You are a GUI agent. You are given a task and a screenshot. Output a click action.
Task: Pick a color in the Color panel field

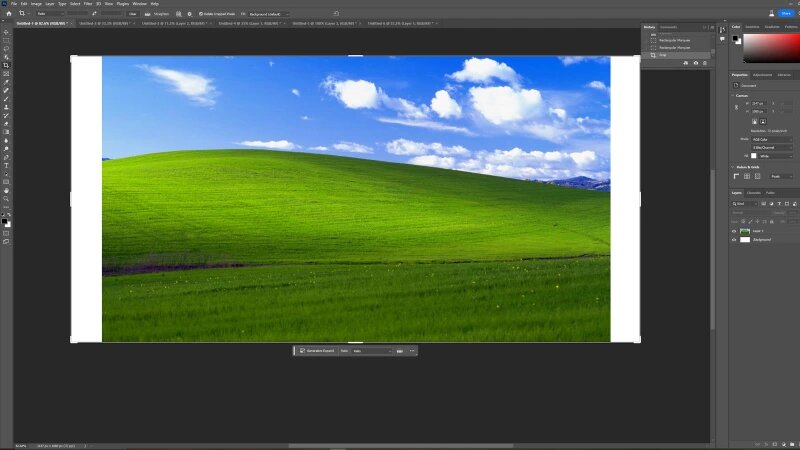772,48
